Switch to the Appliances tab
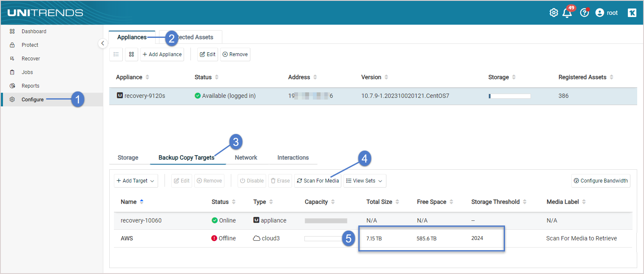 132,37
